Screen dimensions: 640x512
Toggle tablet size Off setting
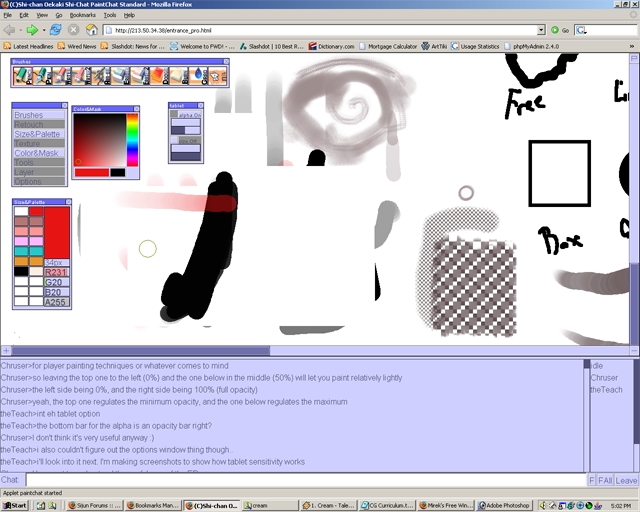186,140
